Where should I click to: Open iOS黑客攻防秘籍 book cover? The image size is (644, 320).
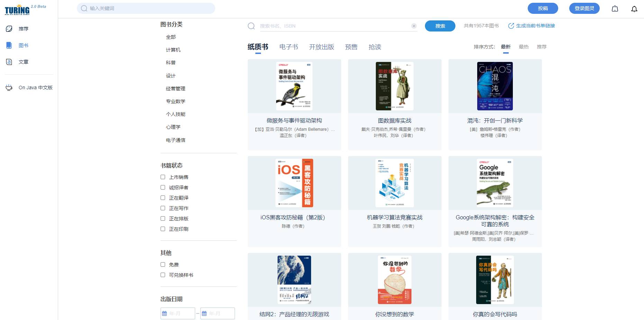click(294, 183)
